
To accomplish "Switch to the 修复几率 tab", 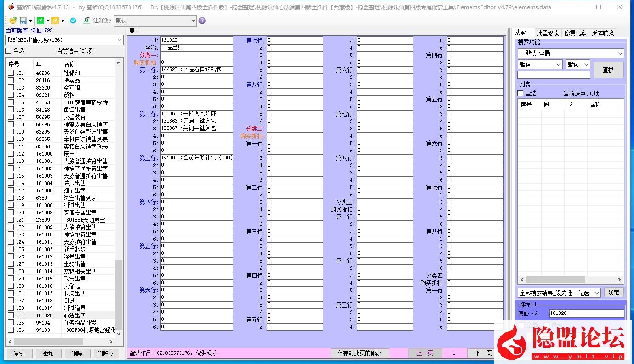I will point(575,33).
